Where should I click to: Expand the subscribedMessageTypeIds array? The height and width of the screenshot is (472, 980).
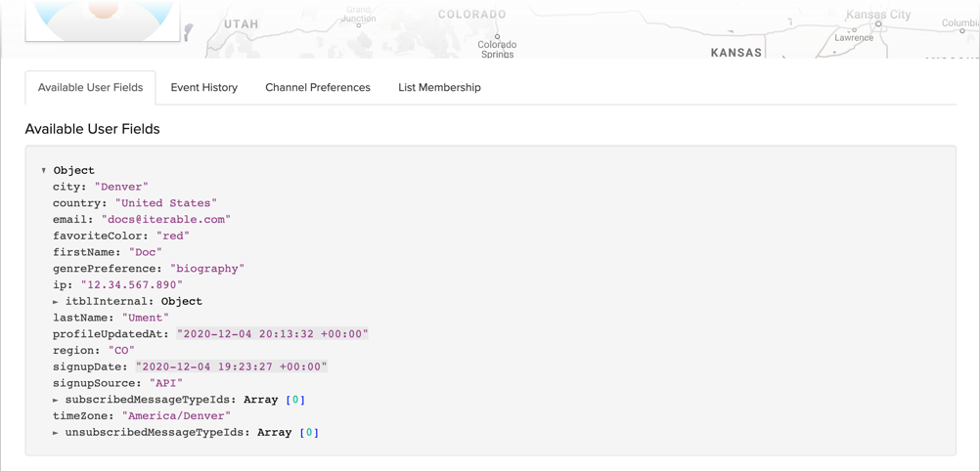(x=56, y=400)
